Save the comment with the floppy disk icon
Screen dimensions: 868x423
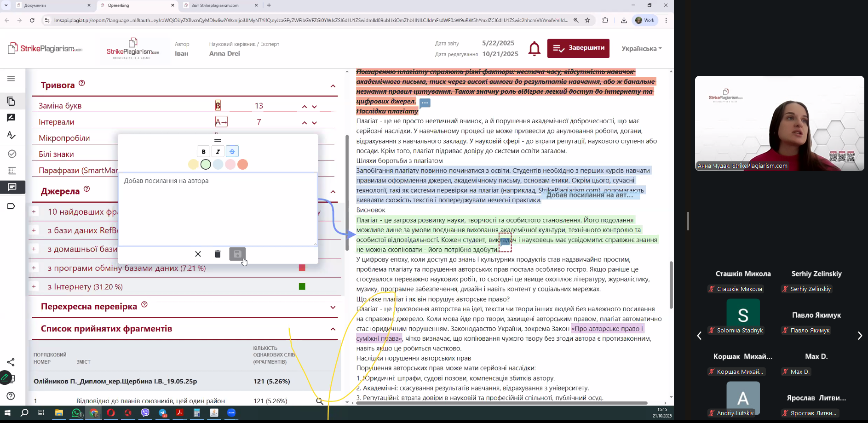click(237, 254)
